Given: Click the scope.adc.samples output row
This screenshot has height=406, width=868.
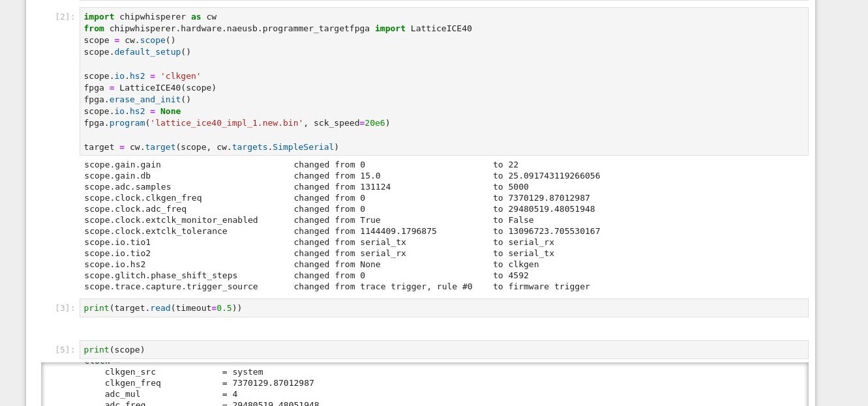Looking at the screenshot, I should coord(127,187).
